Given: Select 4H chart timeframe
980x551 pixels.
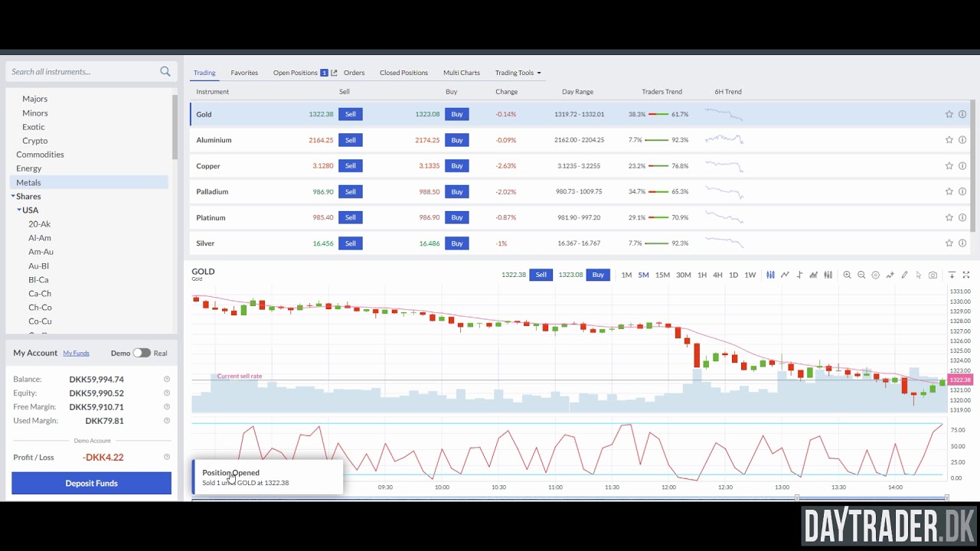Looking at the screenshot, I should (x=717, y=275).
